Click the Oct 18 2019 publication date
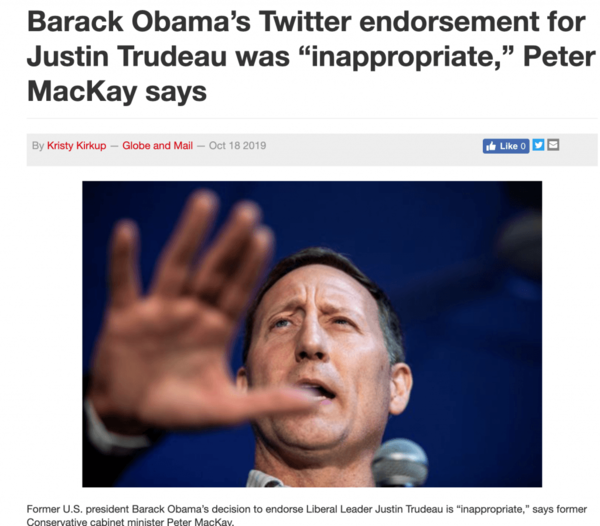 [237, 146]
